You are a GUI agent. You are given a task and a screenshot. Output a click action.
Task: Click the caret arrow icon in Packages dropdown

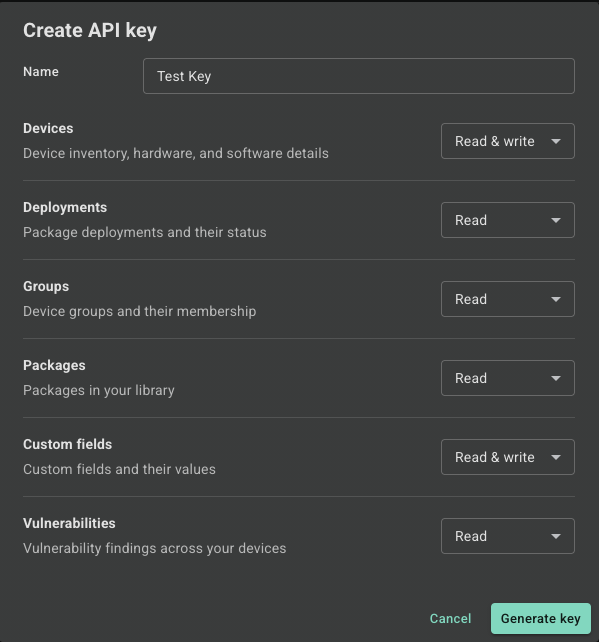point(556,379)
